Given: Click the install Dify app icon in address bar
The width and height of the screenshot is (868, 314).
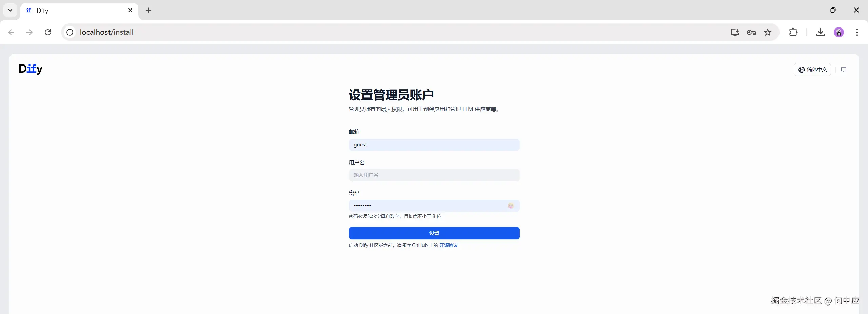Looking at the screenshot, I should point(734,32).
